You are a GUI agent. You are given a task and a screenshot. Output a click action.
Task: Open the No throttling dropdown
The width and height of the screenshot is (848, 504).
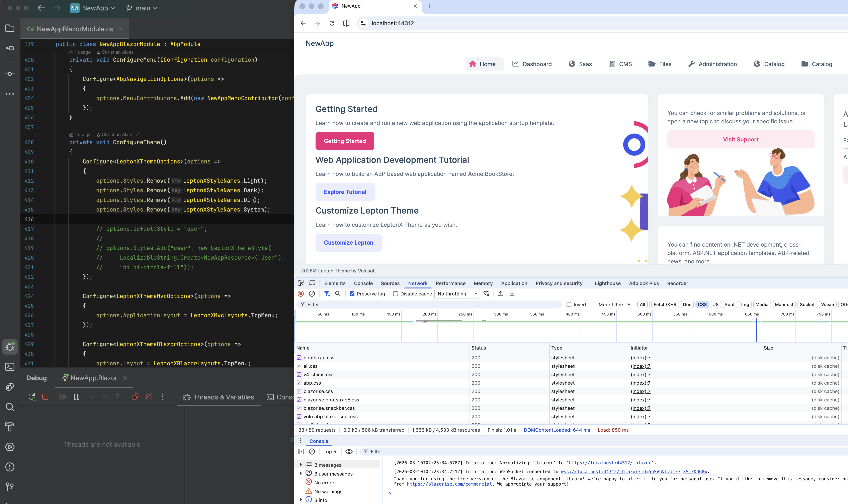pos(457,294)
